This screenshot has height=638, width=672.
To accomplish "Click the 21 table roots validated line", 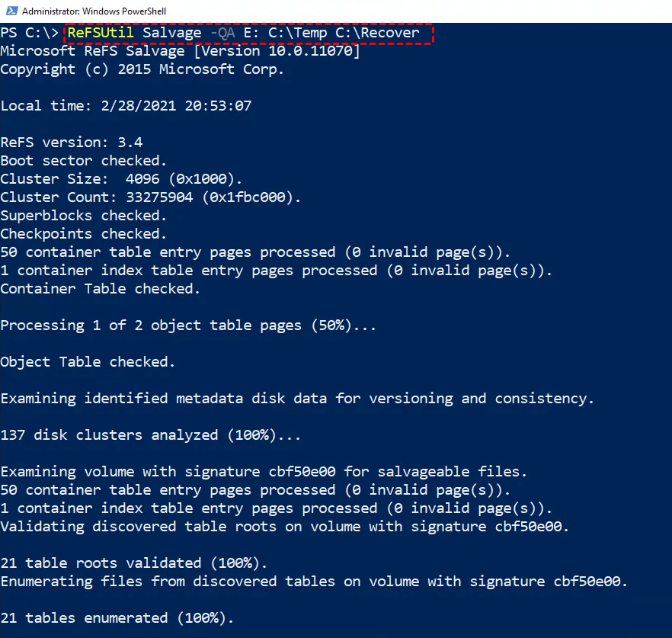I will (x=134, y=563).
